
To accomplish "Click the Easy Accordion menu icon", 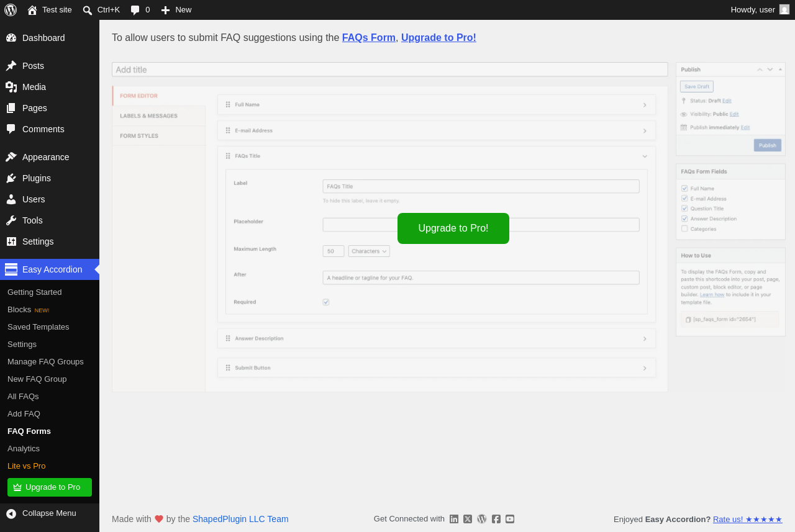I will point(11,269).
